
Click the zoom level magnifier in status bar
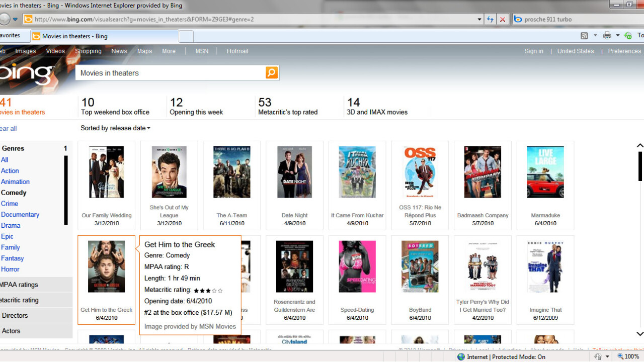620,356
